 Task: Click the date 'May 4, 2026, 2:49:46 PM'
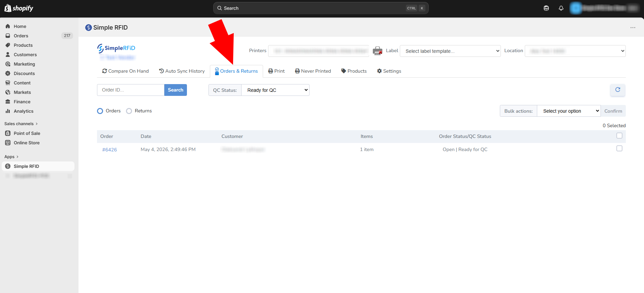coord(168,149)
